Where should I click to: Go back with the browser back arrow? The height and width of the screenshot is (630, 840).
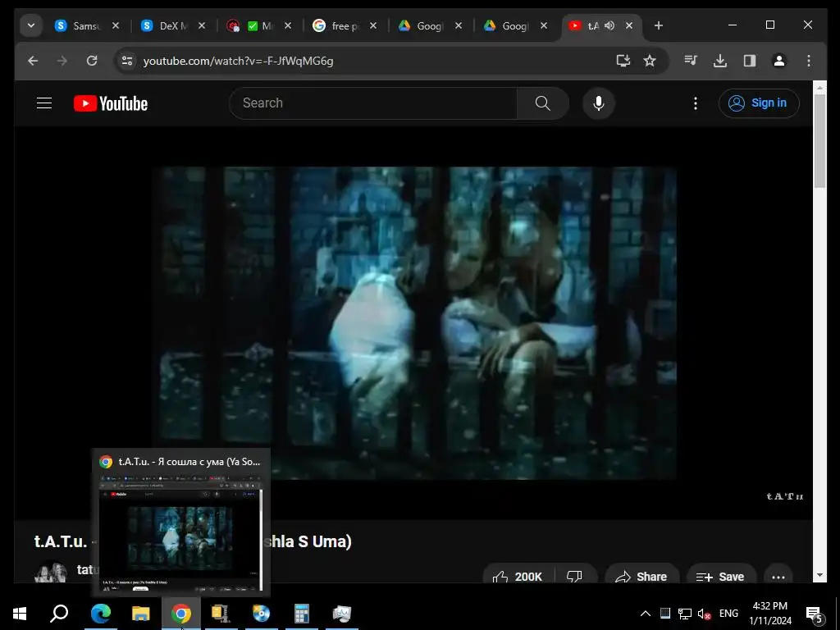[33, 61]
